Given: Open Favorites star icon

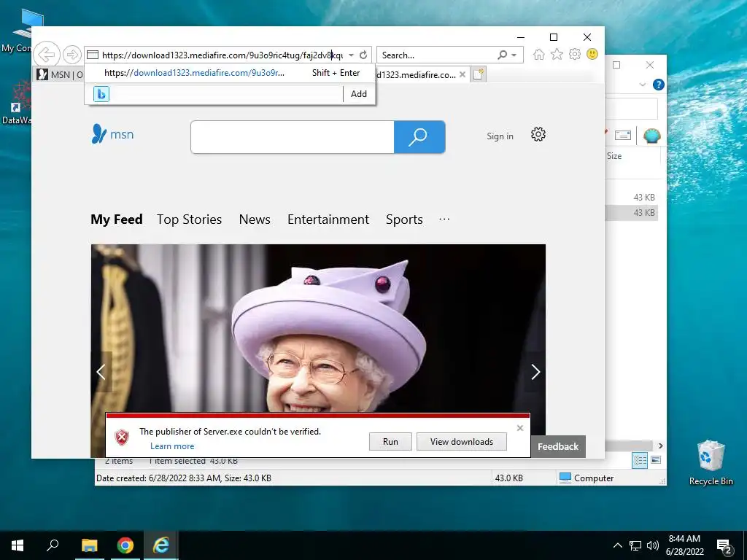Looking at the screenshot, I should 557,54.
